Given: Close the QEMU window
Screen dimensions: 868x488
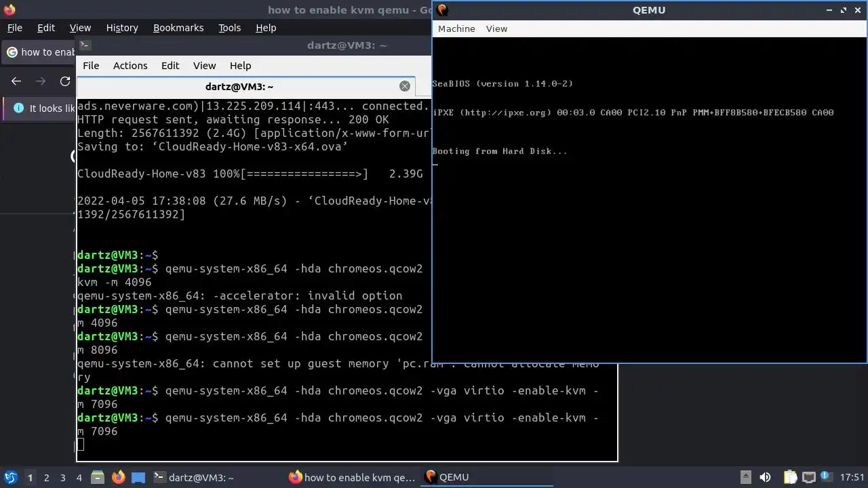Looking at the screenshot, I should [857, 10].
